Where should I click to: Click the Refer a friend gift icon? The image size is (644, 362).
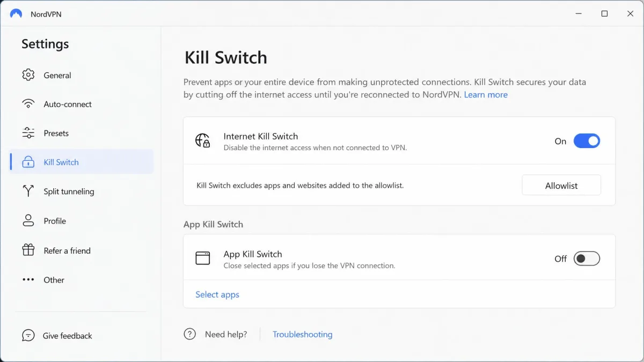[28, 250]
